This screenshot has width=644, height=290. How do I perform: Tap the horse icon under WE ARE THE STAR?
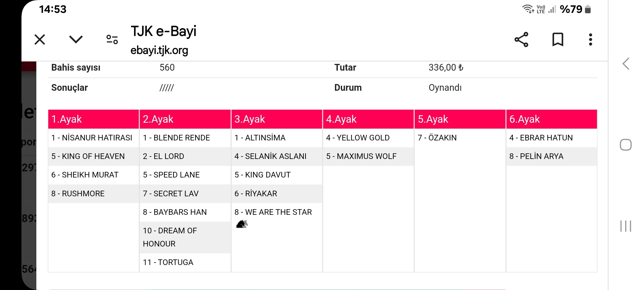(x=242, y=224)
